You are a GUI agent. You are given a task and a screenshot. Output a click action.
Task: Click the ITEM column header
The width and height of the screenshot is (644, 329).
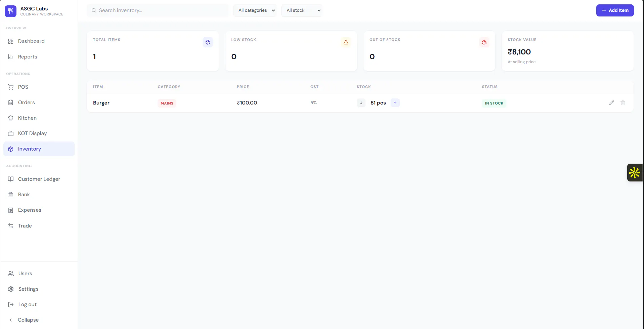point(98,87)
